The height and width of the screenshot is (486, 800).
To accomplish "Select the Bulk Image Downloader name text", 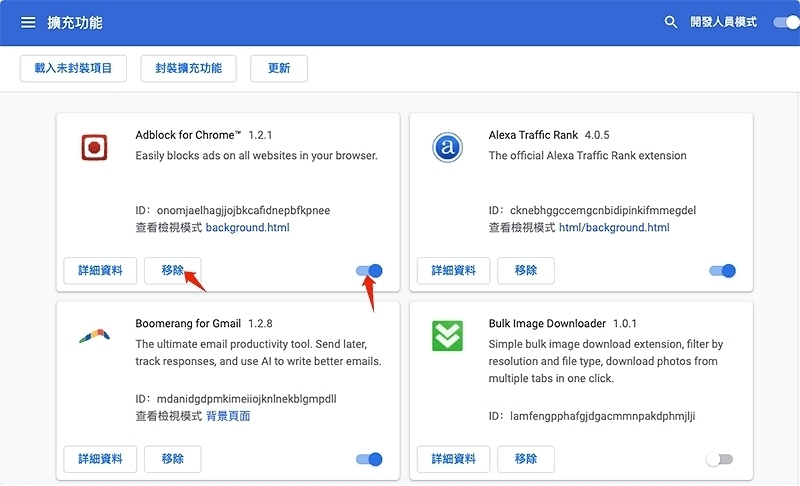I will [547, 324].
